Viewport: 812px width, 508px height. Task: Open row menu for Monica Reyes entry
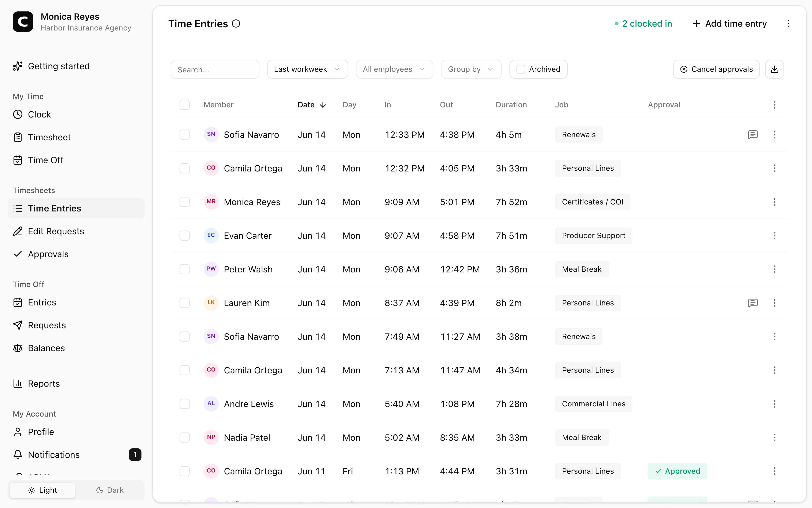point(774,202)
